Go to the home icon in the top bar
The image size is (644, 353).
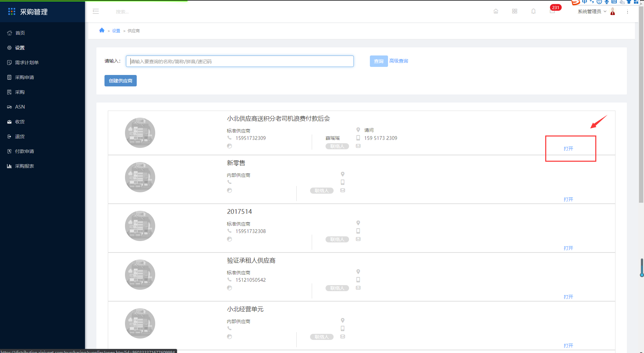tap(496, 11)
